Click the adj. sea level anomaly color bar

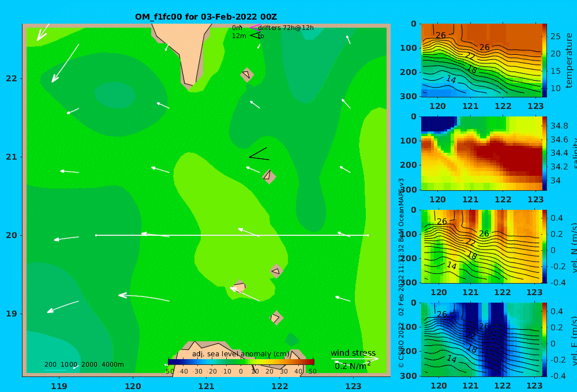241,361
